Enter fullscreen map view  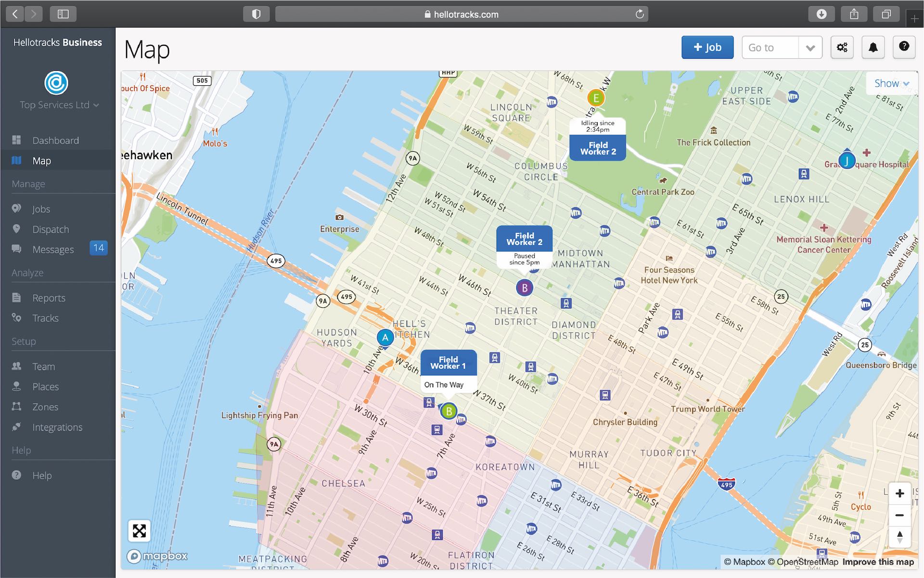139,531
